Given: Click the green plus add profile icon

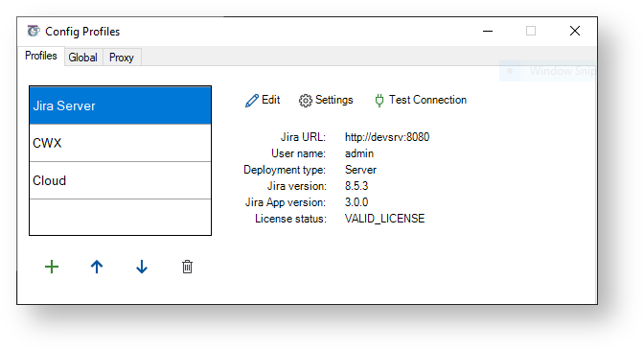Looking at the screenshot, I should (x=52, y=267).
